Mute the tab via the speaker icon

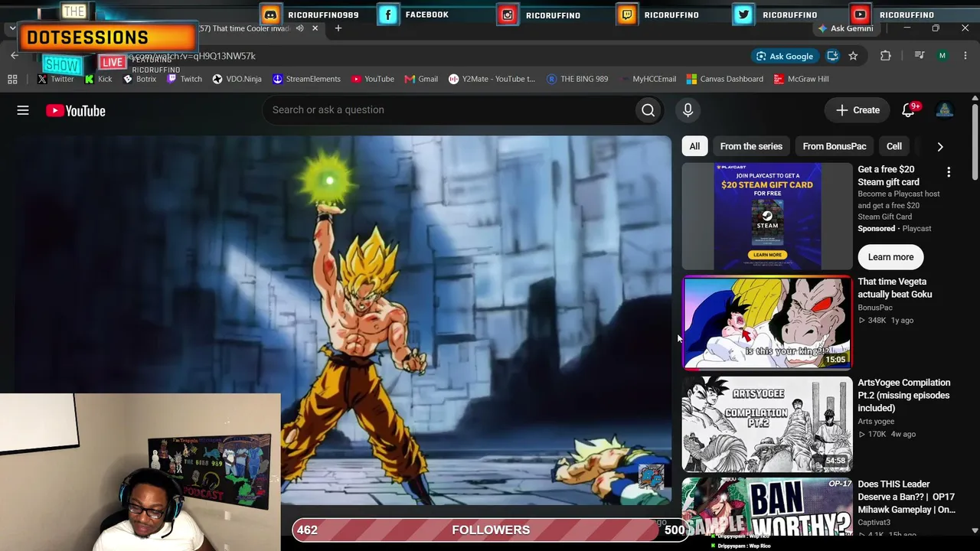tap(300, 28)
